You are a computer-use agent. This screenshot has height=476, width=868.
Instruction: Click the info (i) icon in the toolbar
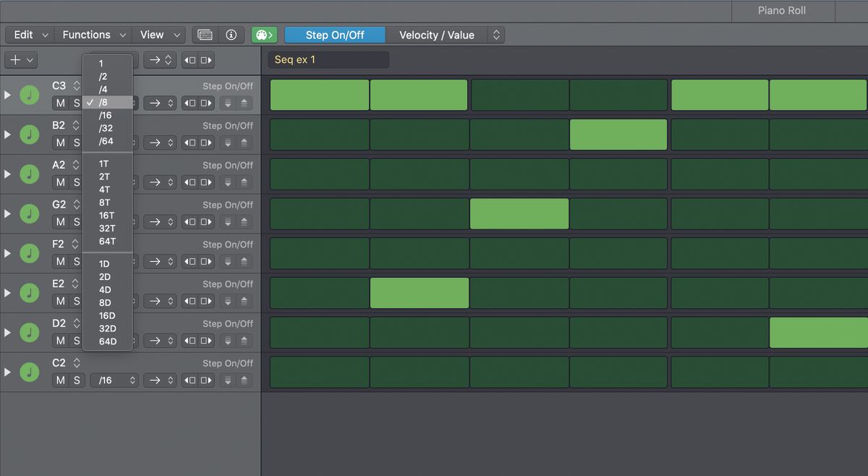229,35
